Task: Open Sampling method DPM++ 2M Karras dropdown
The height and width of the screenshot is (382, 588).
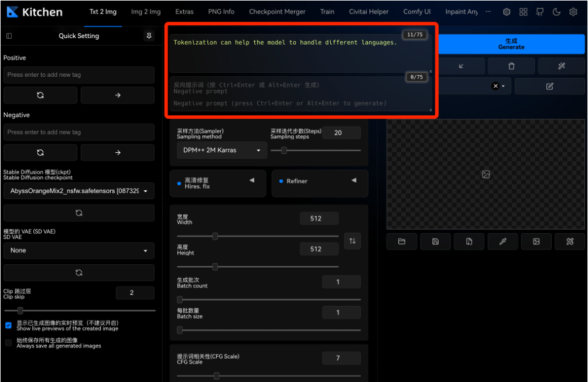Action: [x=222, y=150]
